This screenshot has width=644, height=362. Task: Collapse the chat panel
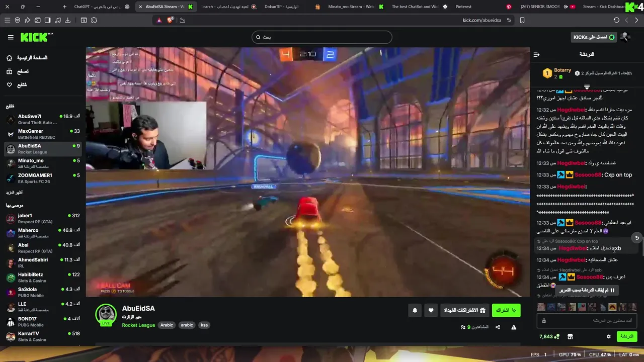[x=536, y=54]
